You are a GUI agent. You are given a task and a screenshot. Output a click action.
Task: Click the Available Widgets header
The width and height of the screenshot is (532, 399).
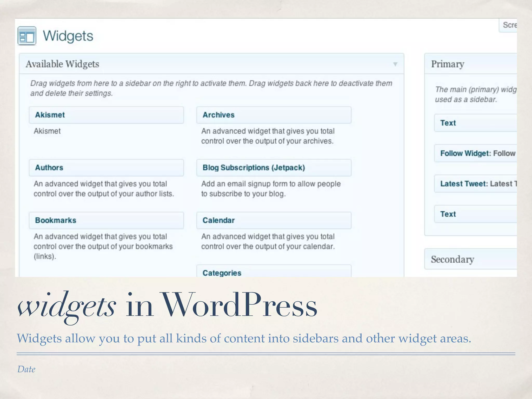click(x=211, y=64)
